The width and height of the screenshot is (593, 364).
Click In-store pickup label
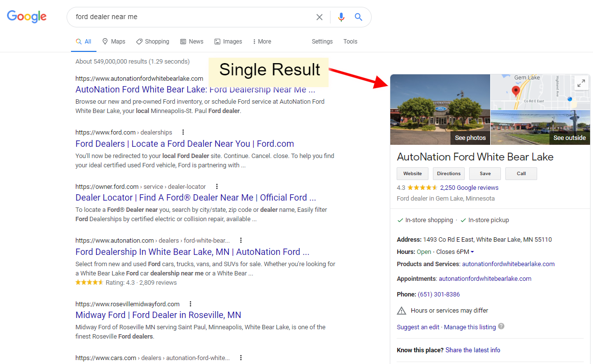click(x=489, y=220)
